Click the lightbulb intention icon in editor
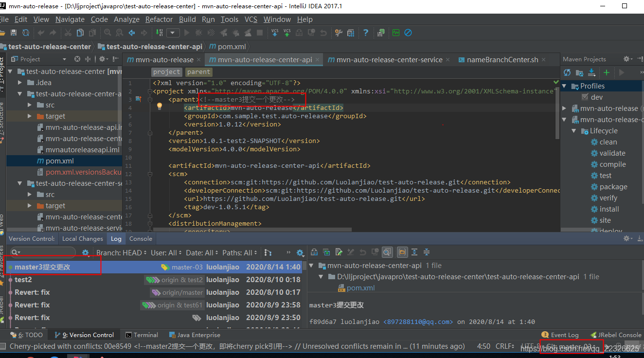644x358 pixels. click(160, 106)
